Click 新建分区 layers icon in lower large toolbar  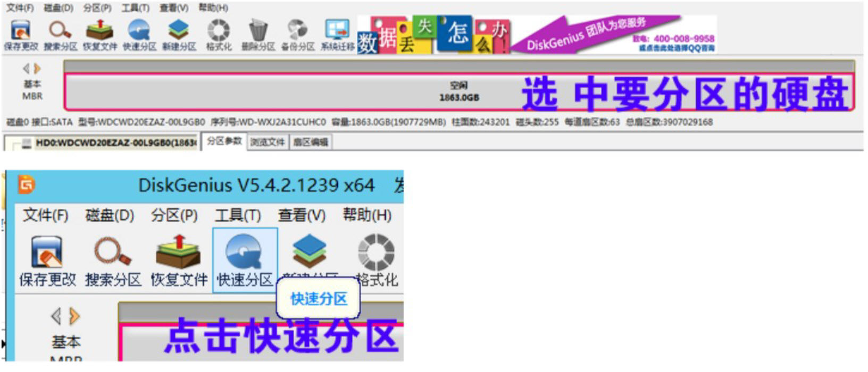click(310, 251)
